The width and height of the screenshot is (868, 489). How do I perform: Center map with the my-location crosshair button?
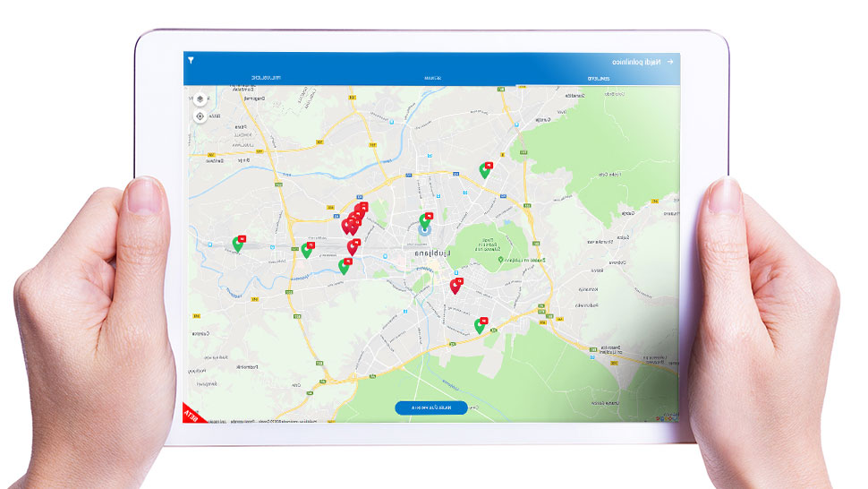[199, 116]
